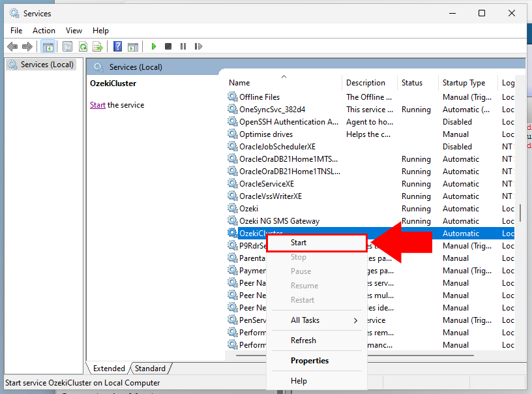This screenshot has height=394, width=532.
Task: Click the Forward arrow toolbar icon
Action: coord(27,46)
